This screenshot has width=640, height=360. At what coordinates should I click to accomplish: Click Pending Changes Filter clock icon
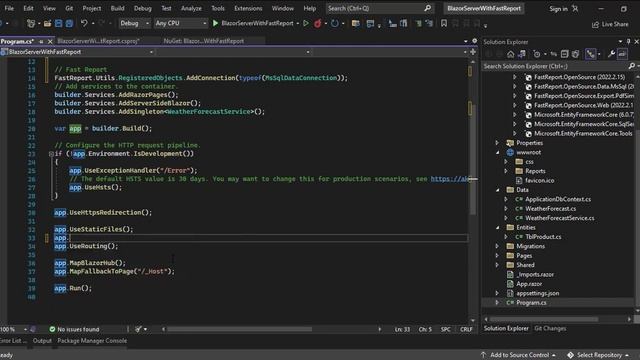537,54
